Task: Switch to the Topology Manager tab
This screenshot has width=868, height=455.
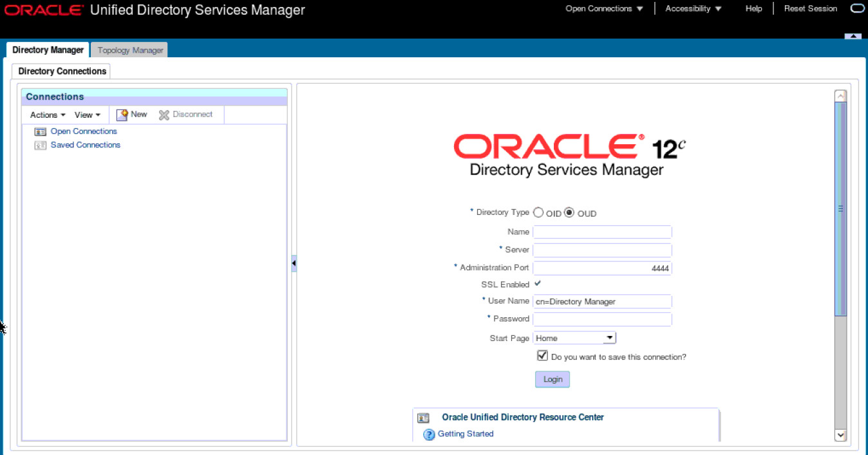Action: point(129,50)
